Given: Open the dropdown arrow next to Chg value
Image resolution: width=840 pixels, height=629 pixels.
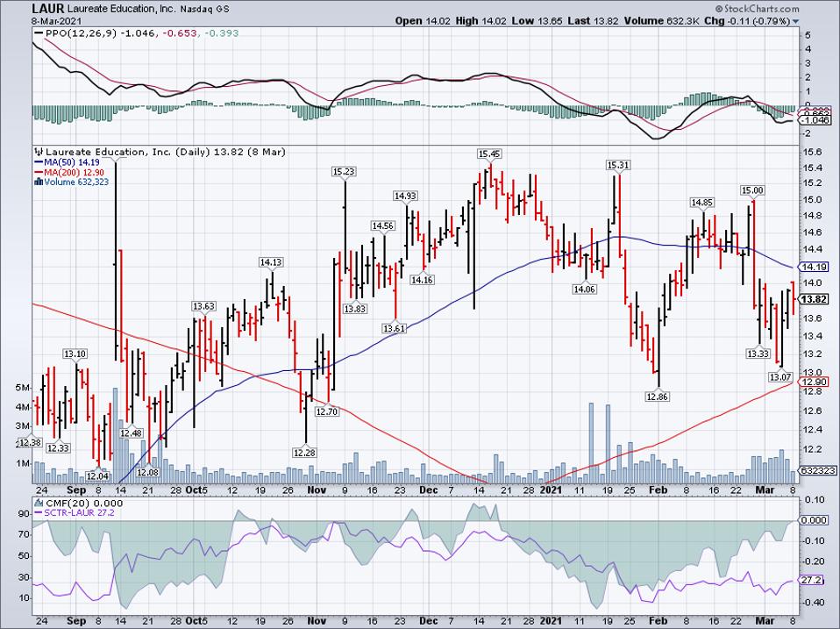Looking at the screenshot, I should 795,21.
